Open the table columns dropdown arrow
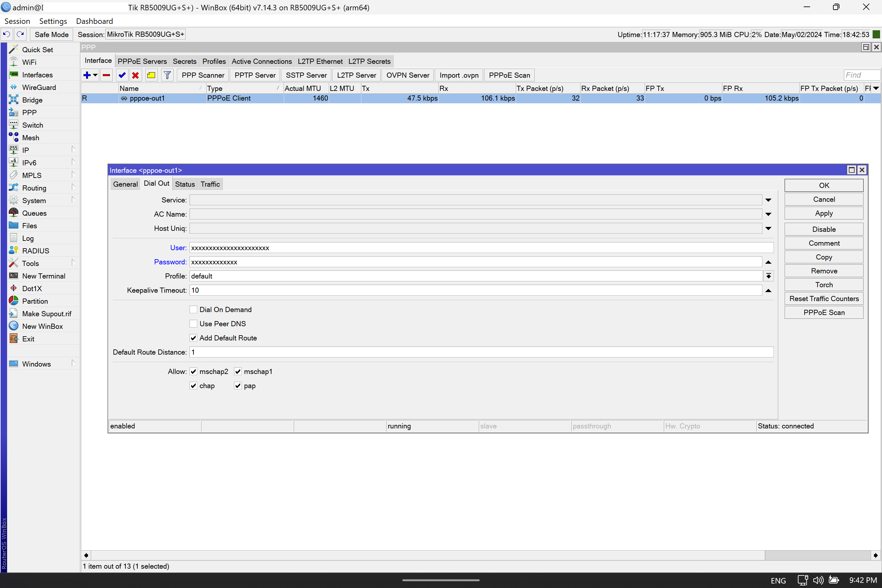This screenshot has width=882, height=588. coord(876,88)
